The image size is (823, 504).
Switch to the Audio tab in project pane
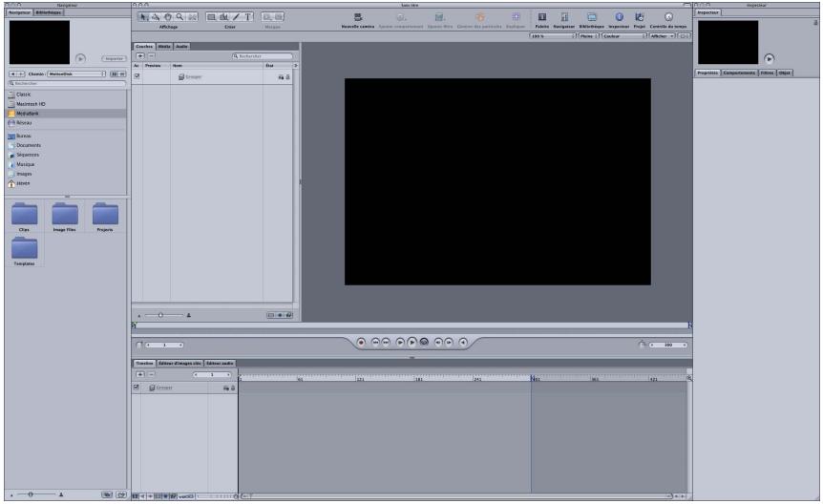pyautogui.click(x=181, y=46)
